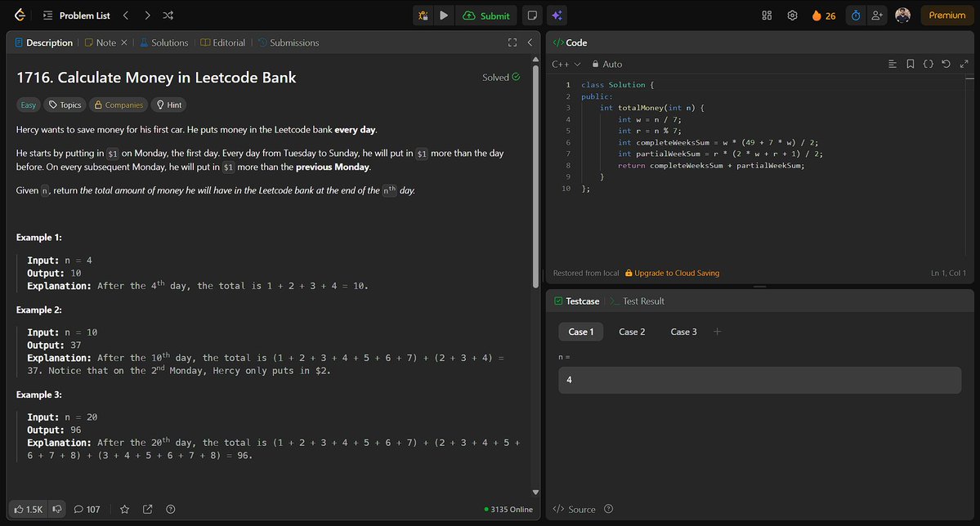This screenshot has width=980, height=526.
Task: Click the streak flame counter 26
Action: point(824,16)
